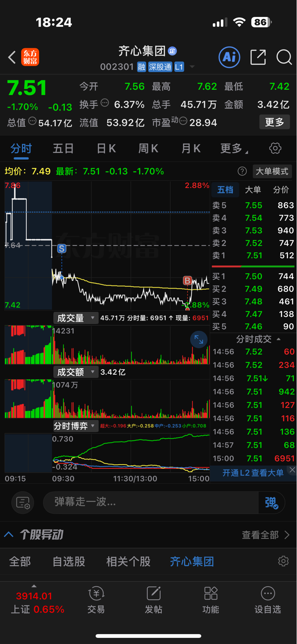The height and width of the screenshot is (644, 297).
Task: Switch to the 月K tab
Action: (x=191, y=149)
